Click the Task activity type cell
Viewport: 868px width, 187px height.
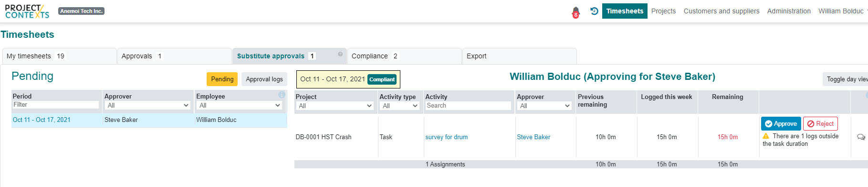[386, 137]
